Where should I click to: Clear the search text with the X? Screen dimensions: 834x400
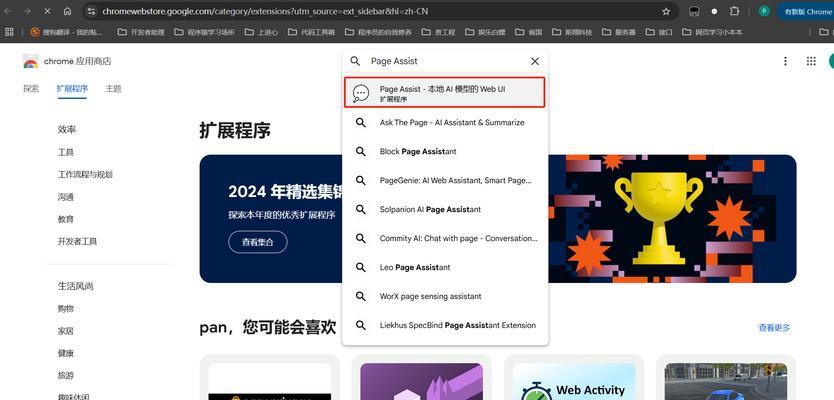pyautogui.click(x=535, y=61)
